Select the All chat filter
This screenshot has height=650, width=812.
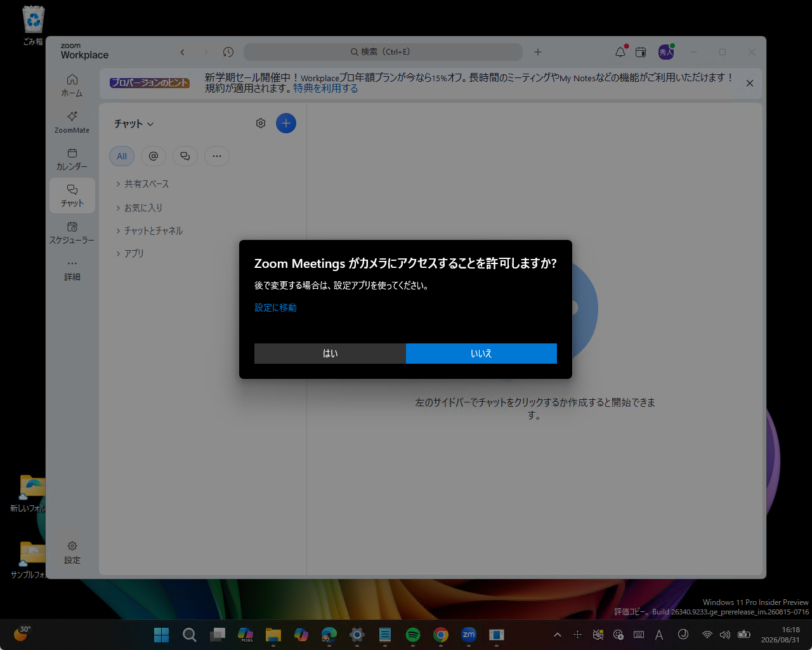[122, 156]
